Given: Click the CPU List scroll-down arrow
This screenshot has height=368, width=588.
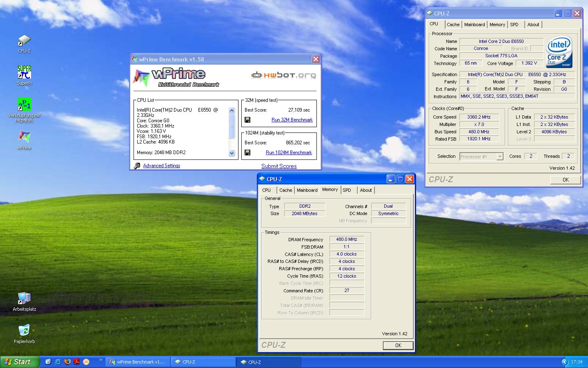Looking at the screenshot, I should pyautogui.click(x=232, y=153).
